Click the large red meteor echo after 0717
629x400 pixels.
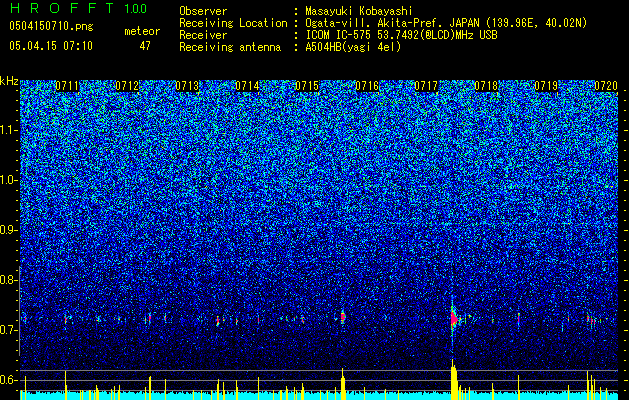coord(454,319)
